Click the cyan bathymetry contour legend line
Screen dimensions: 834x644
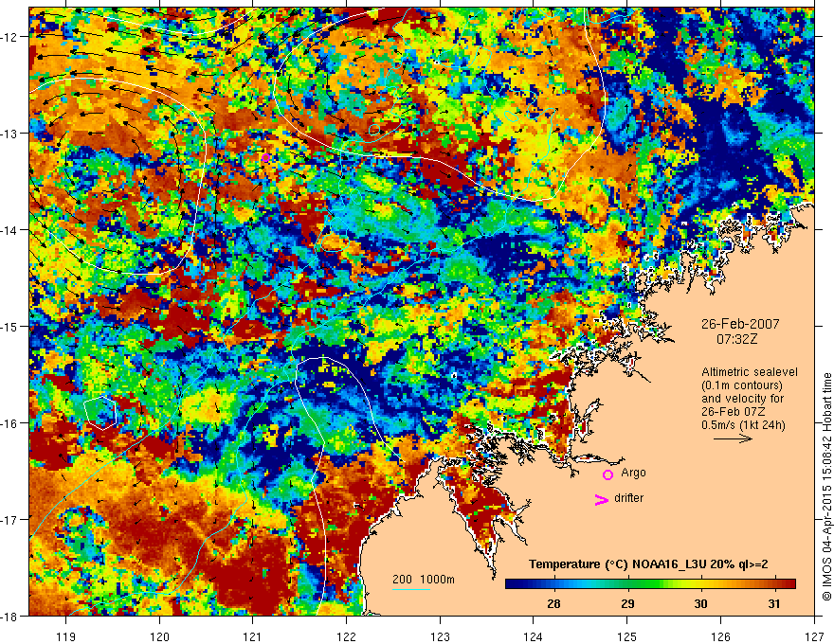pos(411,590)
